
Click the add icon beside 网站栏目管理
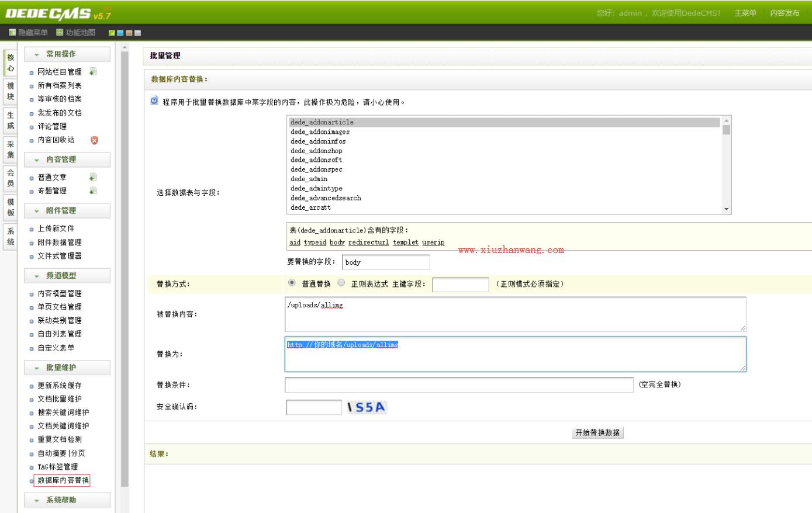pos(93,72)
